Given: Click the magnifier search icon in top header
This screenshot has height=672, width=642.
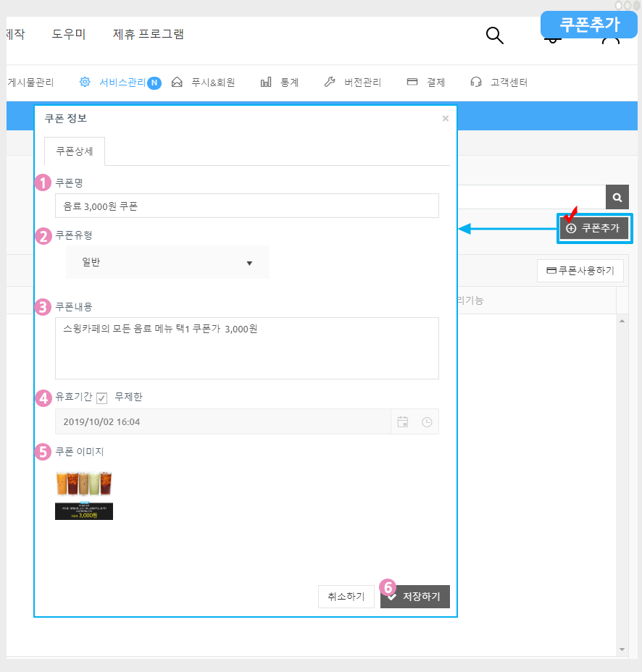Looking at the screenshot, I should coord(494,35).
